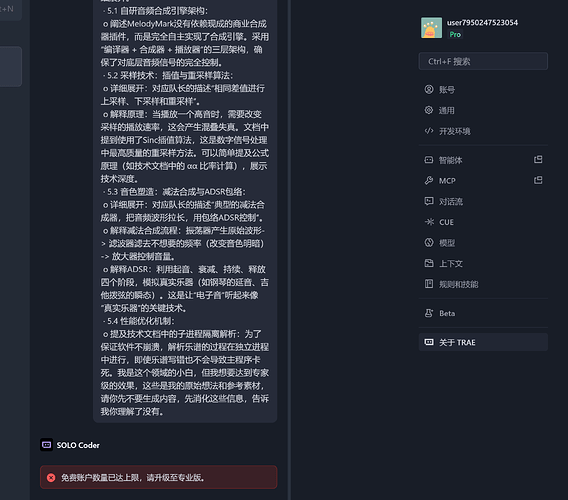Open the 智能体 settings section
Screen dimensions: 568x500
pos(483,160)
